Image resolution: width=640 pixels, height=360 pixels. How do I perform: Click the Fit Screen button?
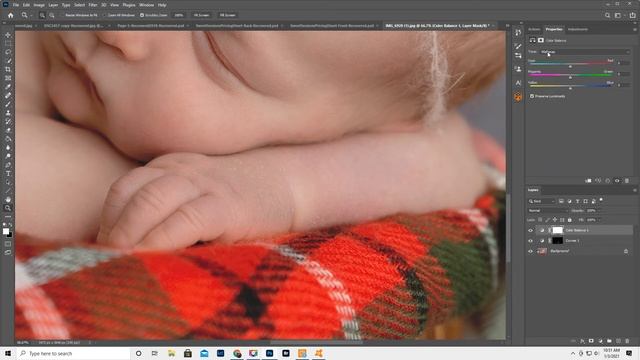pos(201,15)
